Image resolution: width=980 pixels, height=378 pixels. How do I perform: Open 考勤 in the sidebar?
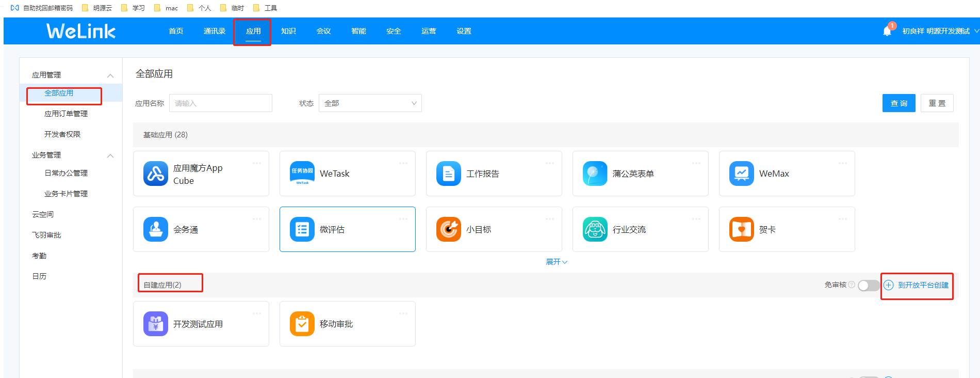coord(39,256)
